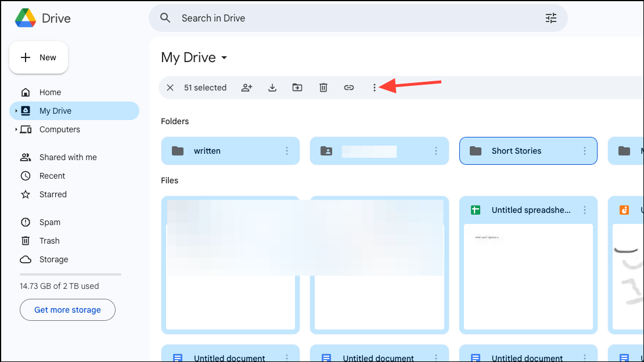Switch to the Recent view
The image size is (644, 362).
51,175
